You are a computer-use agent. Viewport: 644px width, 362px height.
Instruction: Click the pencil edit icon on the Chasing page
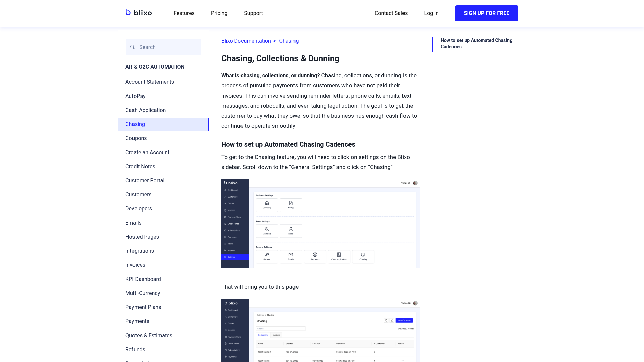(392, 320)
